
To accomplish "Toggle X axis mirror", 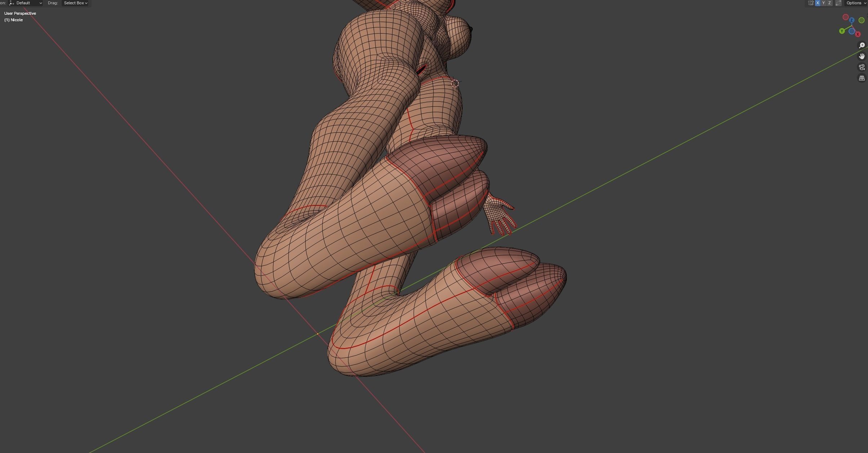I will (x=818, y=3).
